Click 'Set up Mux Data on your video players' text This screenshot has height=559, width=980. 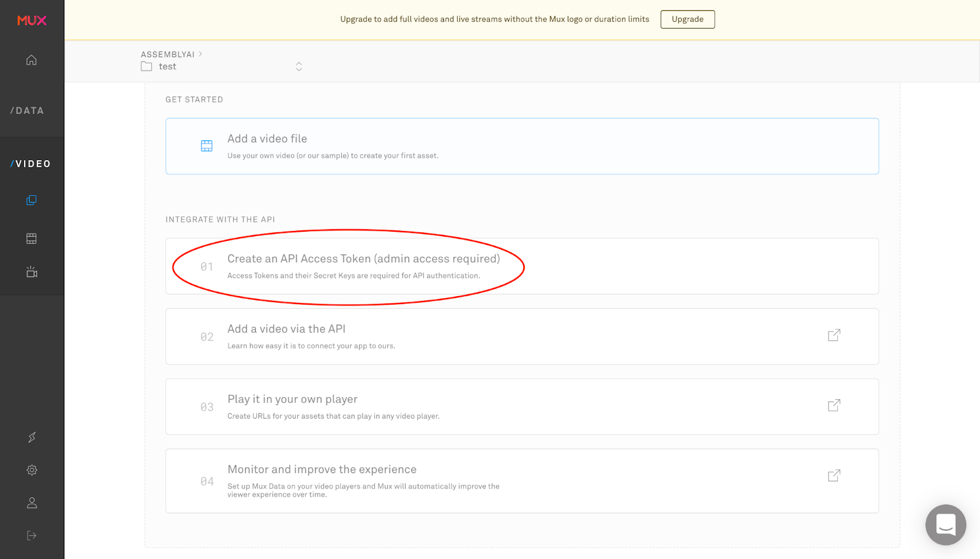click(x=363, y=490)
